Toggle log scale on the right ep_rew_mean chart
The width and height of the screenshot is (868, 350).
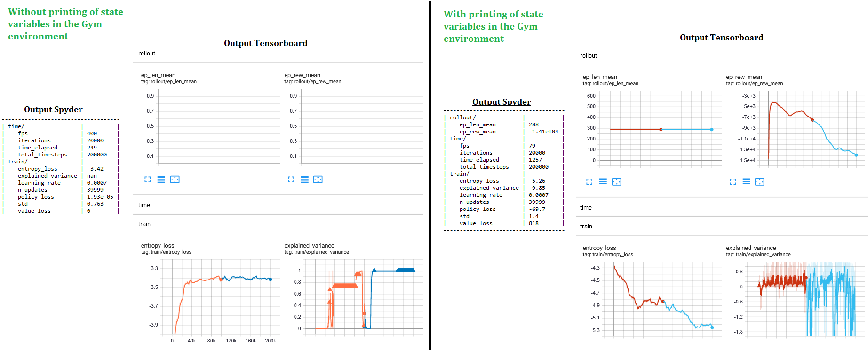coord(746,182)
